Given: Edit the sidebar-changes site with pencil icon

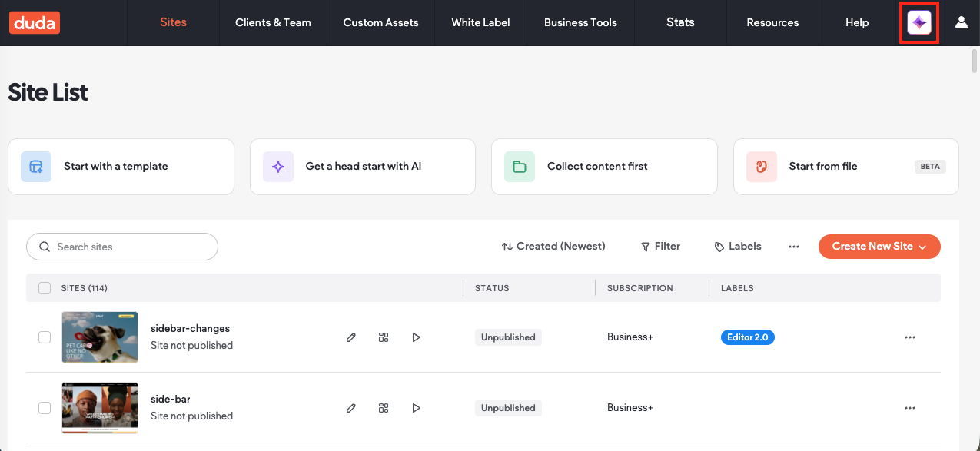Looking at the screenshot, I should [351, 337].
